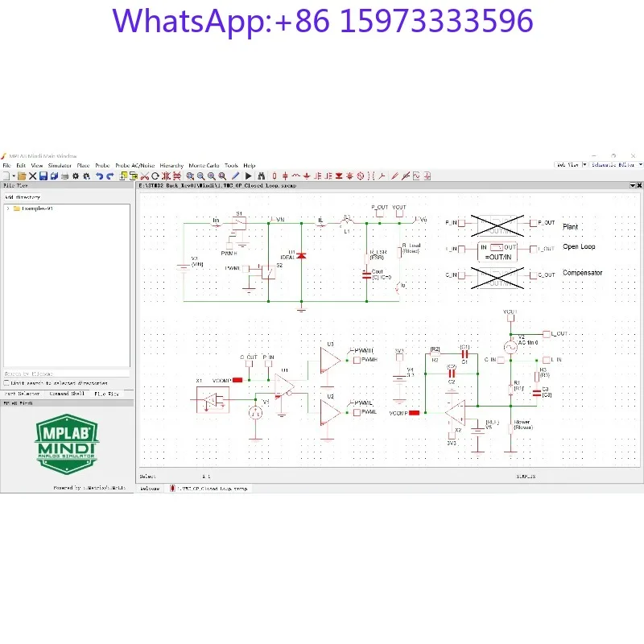644x644 pixels.
Task: Click the Rotate circular-arrow icon
Action: pyautogui.click(x=155, y=176)
